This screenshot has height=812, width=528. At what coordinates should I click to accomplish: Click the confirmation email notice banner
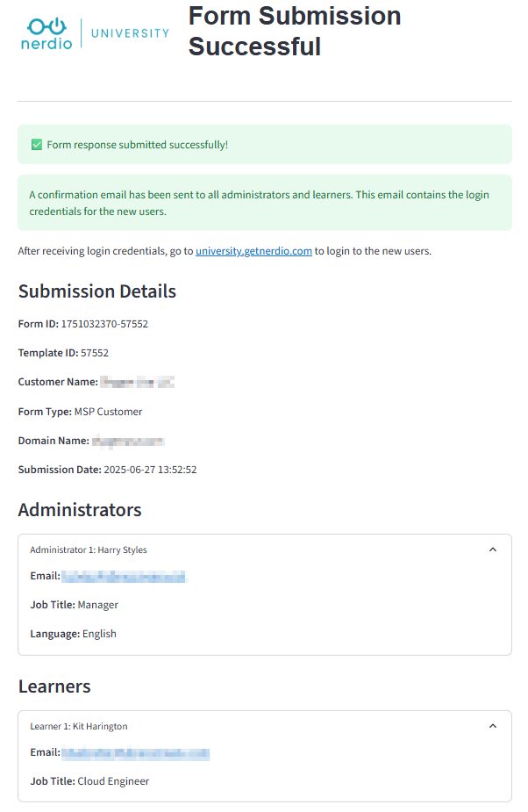click(x=265, y=203)
